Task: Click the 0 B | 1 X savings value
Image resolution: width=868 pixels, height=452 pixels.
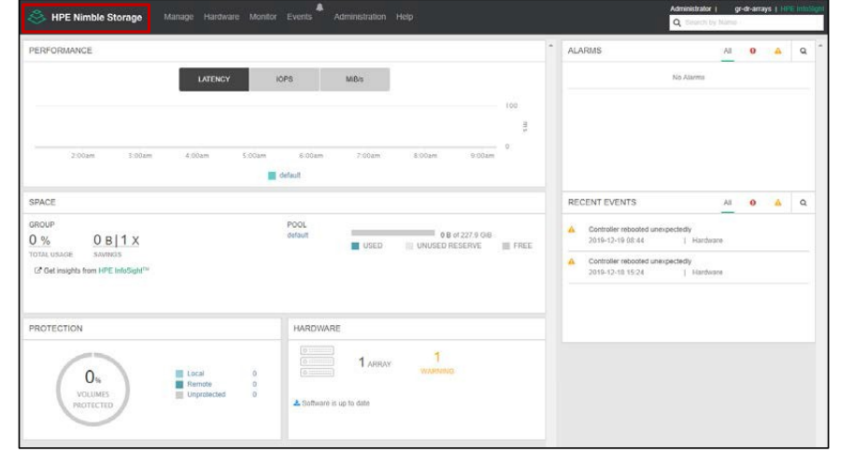Action: coord(116,240)
